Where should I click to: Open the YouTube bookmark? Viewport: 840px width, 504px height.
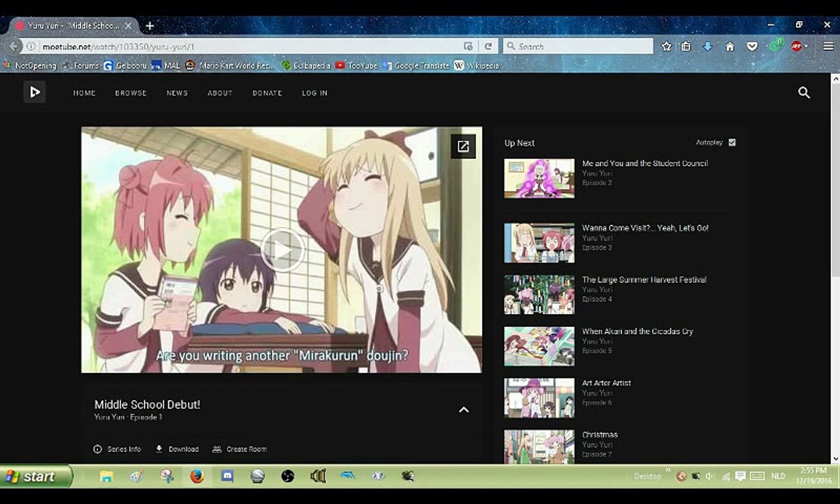357,65
